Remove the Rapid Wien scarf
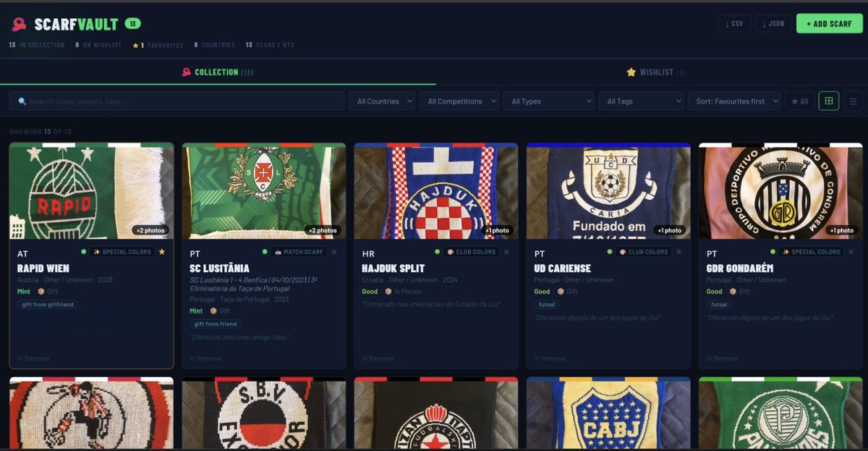Viewport: 868px width, 451px height. 33,358
